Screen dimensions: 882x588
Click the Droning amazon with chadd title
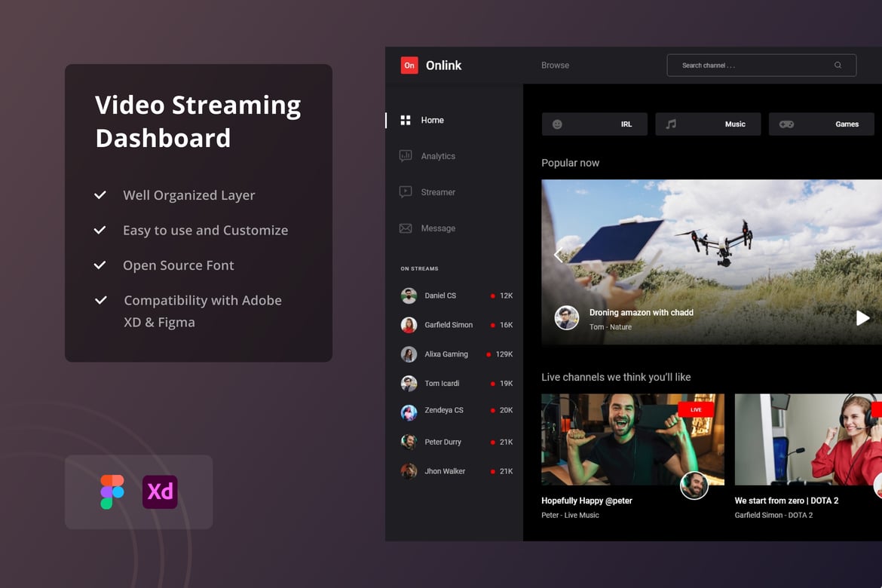pyautogui.click(x=642, y=312)
